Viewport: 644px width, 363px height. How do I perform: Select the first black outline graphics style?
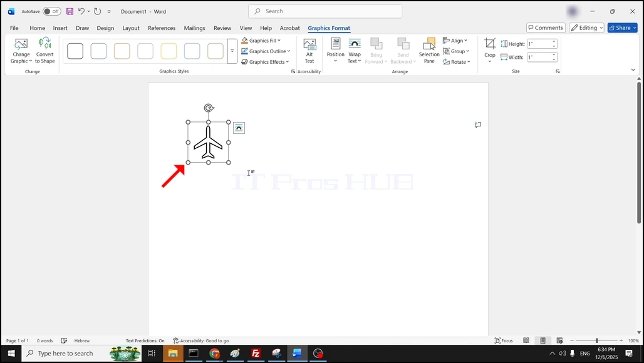[75, 51]
